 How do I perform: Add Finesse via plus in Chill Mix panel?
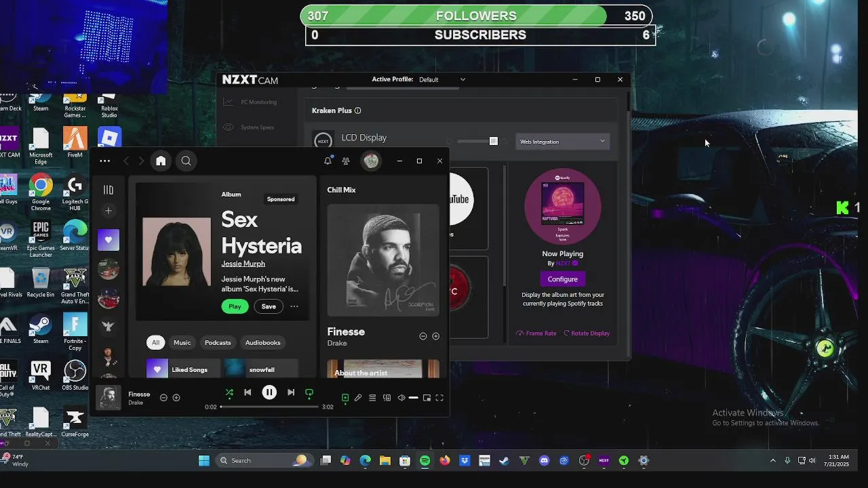coord(435,336)
